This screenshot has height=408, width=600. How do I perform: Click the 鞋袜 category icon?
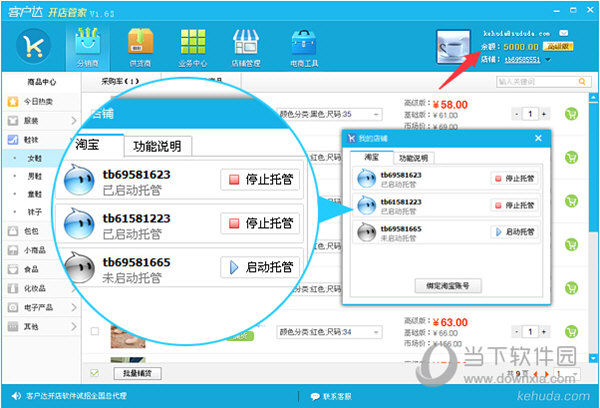point(13,140)
